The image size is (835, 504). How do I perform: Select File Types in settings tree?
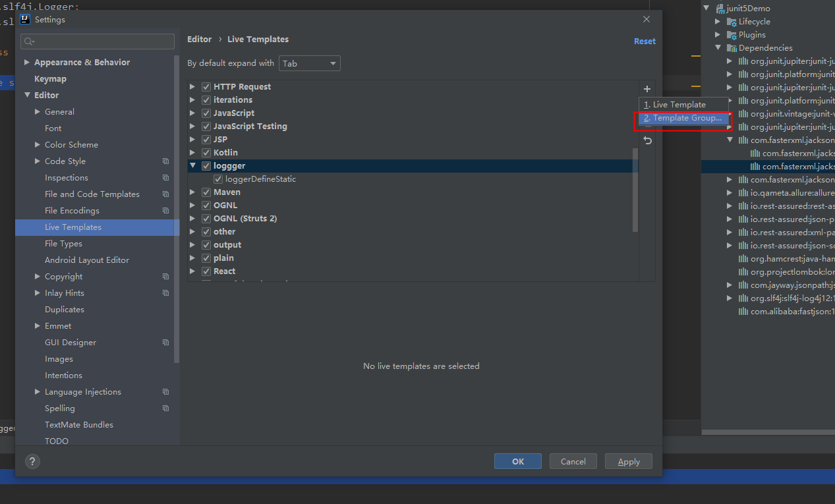63,244
